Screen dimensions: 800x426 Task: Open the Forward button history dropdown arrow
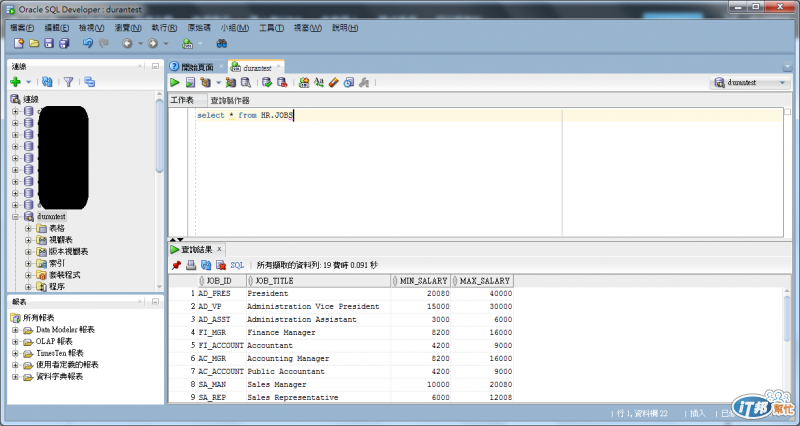click(166, 44)
